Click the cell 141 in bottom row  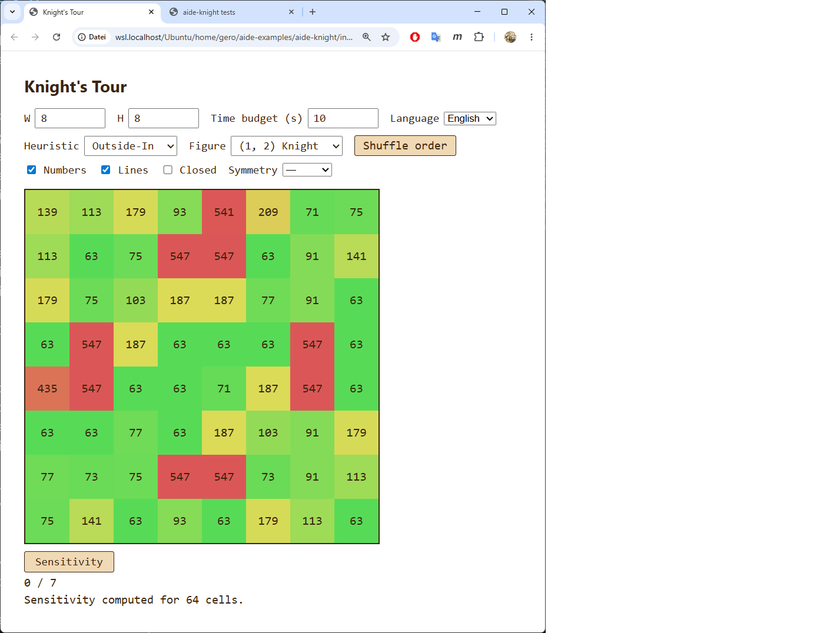[91, 521]
